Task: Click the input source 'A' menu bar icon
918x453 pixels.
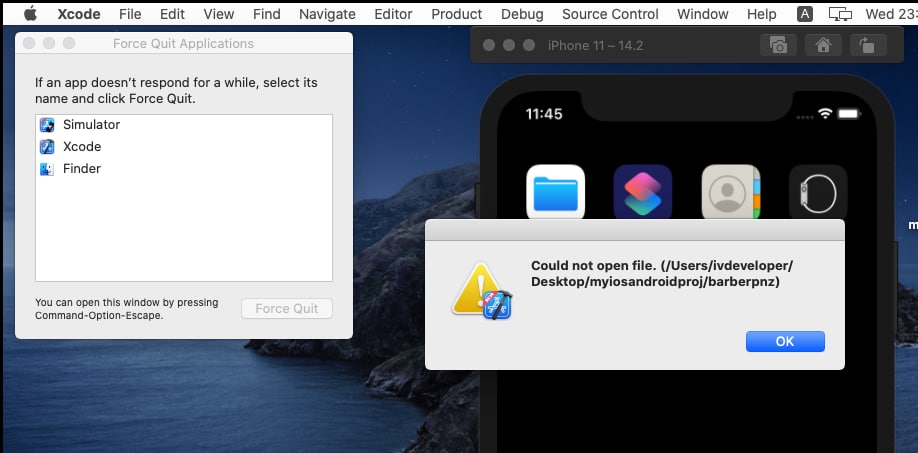Action: tap(805, 14)
